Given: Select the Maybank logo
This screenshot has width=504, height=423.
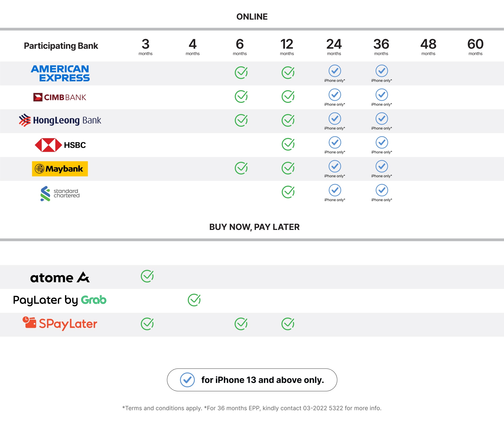Looking at the screenshot, I should [x=60, y=169].
